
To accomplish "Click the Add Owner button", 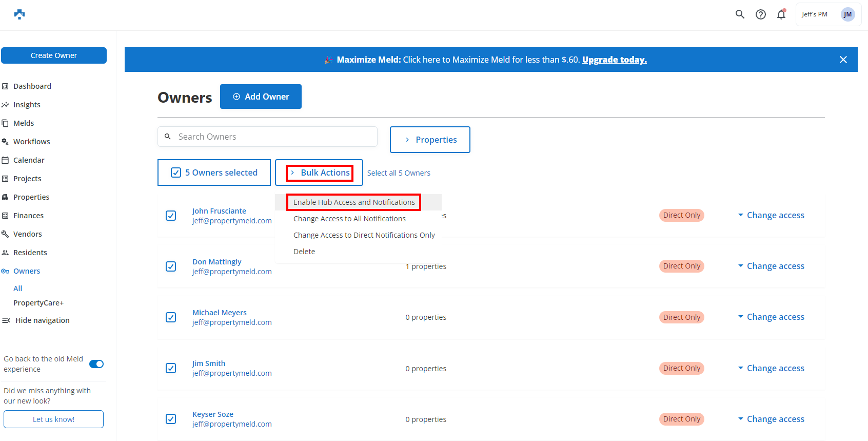I will (x=261, y=97).
